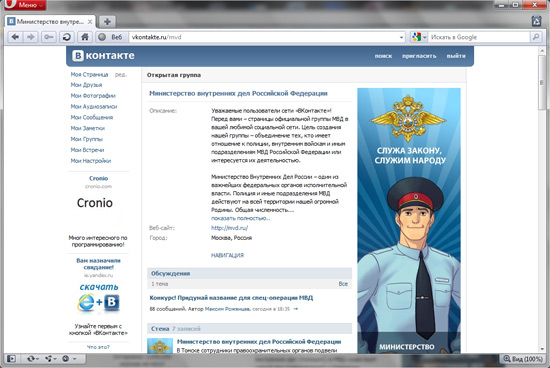Open Мои Настройки
This screenshot has width=550, height=368.
(91, 161)
